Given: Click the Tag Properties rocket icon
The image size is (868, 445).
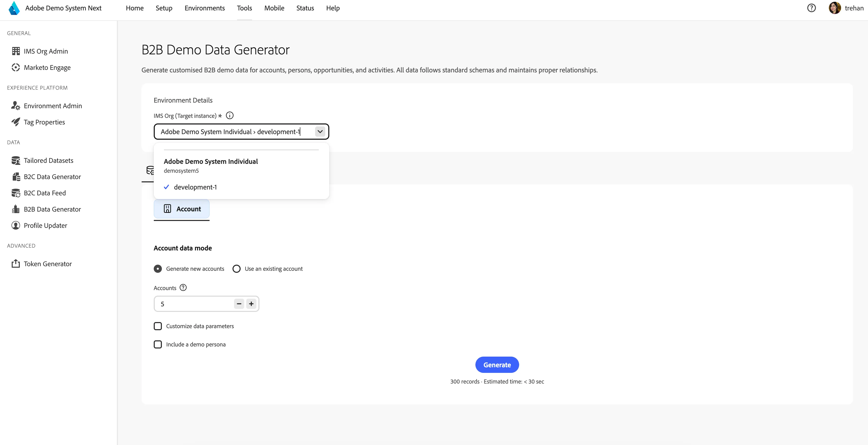Looking at the screenshot, I should pyautogui.click(x=16, y=122).
